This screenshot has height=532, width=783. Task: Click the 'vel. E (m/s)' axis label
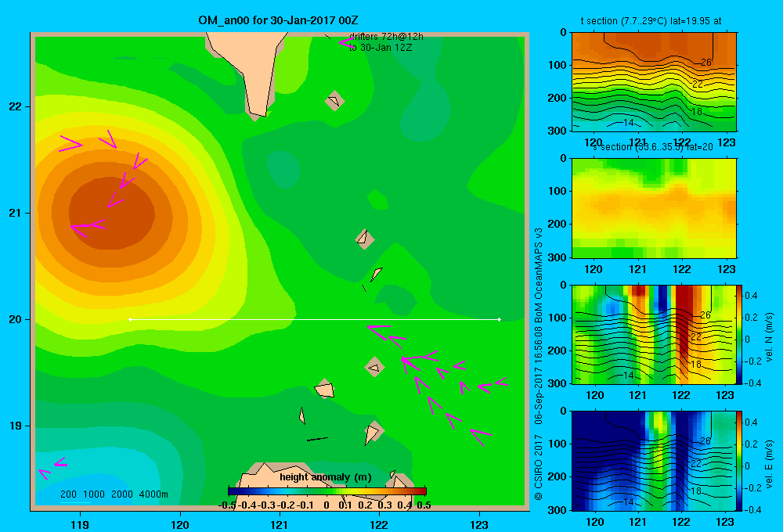(769, 464)
